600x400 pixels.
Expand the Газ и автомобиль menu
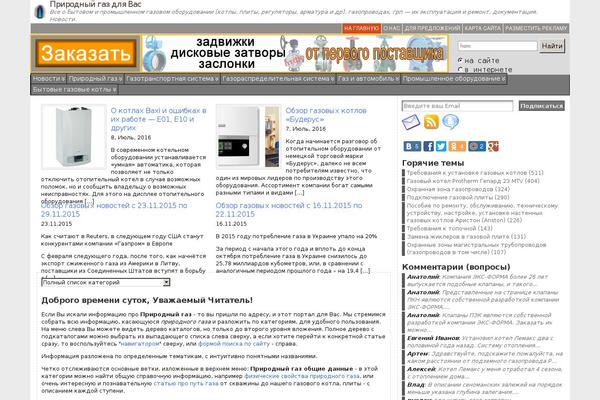pyautogui.click(x=368, y=78)
